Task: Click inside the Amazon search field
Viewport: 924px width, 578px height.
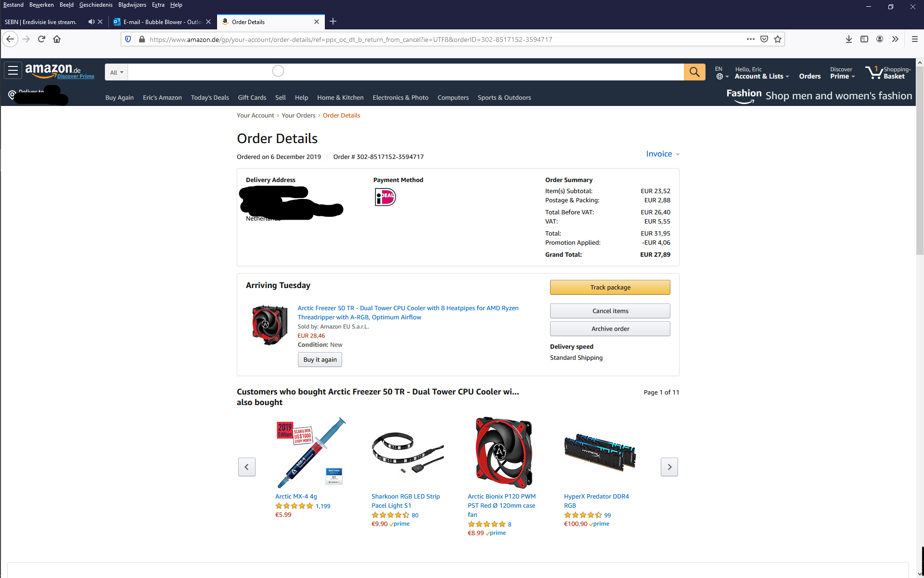Action: 406,72
